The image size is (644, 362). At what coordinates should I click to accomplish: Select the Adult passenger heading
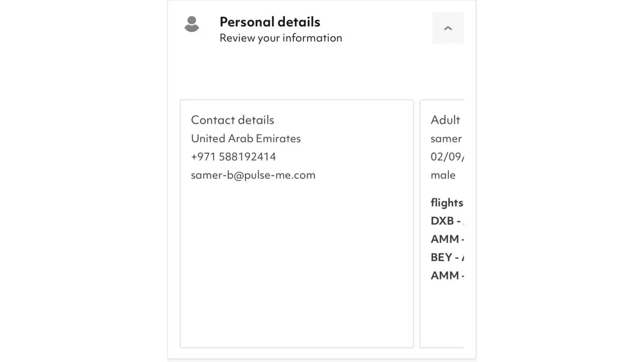[445, 120]
